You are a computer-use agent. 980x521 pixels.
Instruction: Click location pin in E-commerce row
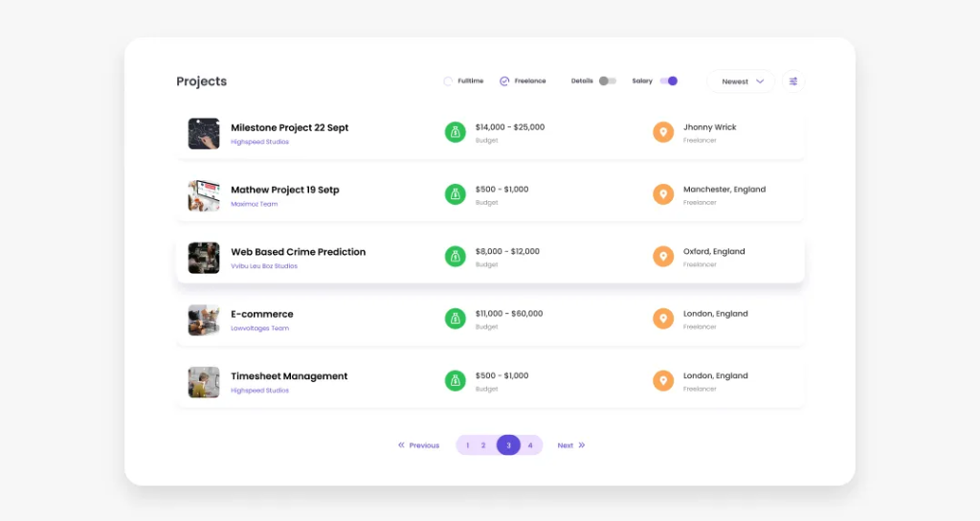[663, 318]
